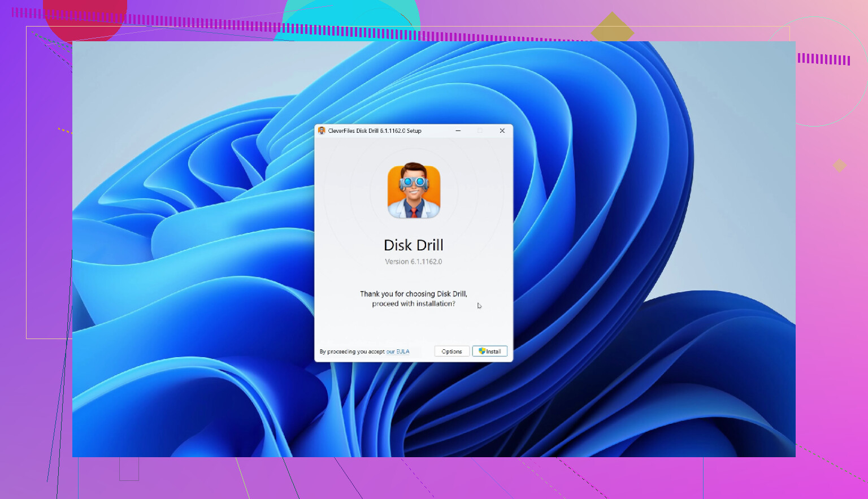The width and height of the screenshot is (868, 499).
Task: Click the 'By proceeding you accept' text
Action: point(352,352)
